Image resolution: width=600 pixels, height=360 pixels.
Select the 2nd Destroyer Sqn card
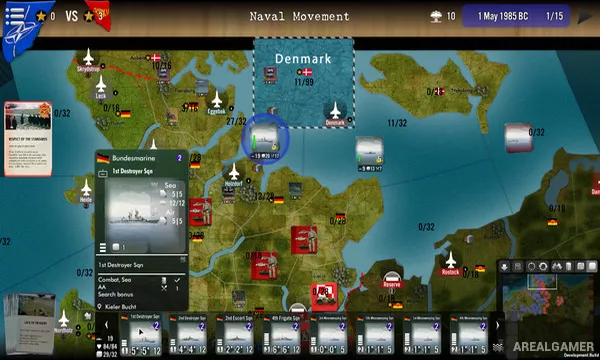(x=188, y=335)
